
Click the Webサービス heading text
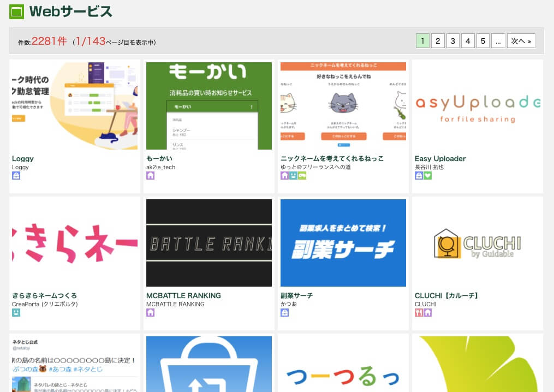click(x=70, y=11)
